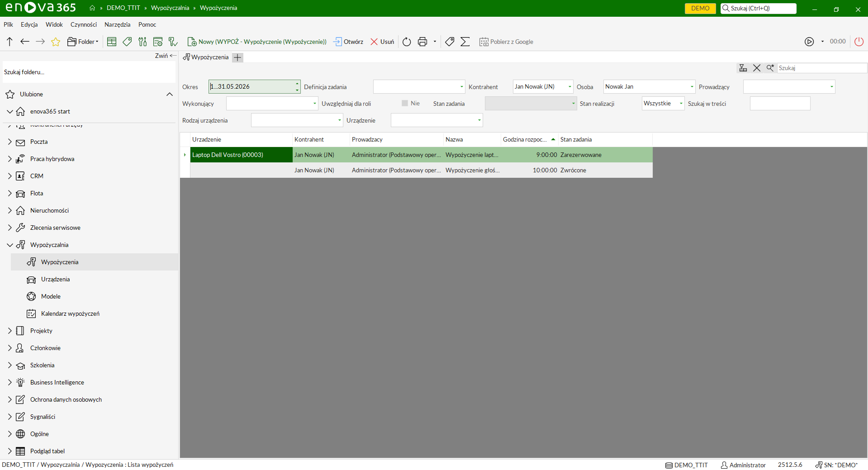Click the Szukaj (Ctrl+Q) search field

(x=759, y=8)
